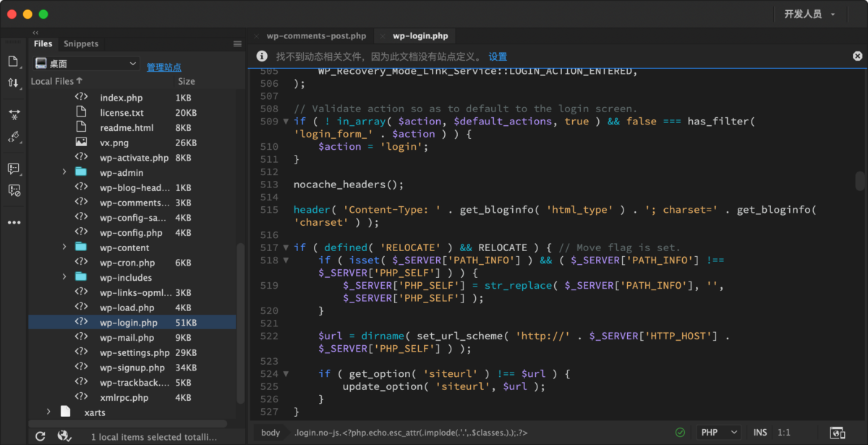Open the new document icon in the side toolbar
Screen dimensions: 868x445
pyautogui.click(x=13, y=62)
